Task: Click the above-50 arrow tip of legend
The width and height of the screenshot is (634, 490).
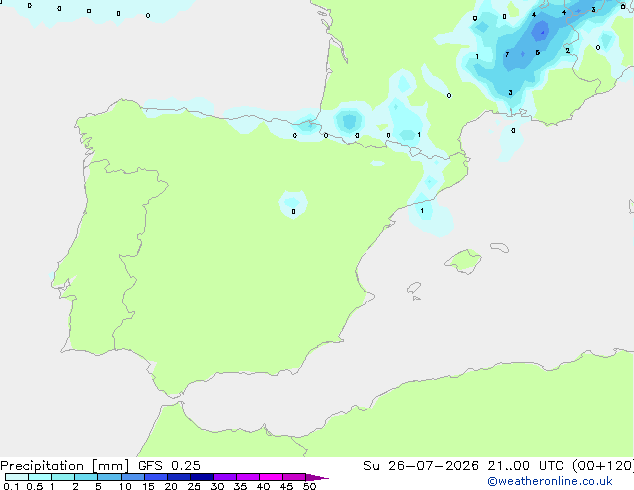Action: coord(317,477)
